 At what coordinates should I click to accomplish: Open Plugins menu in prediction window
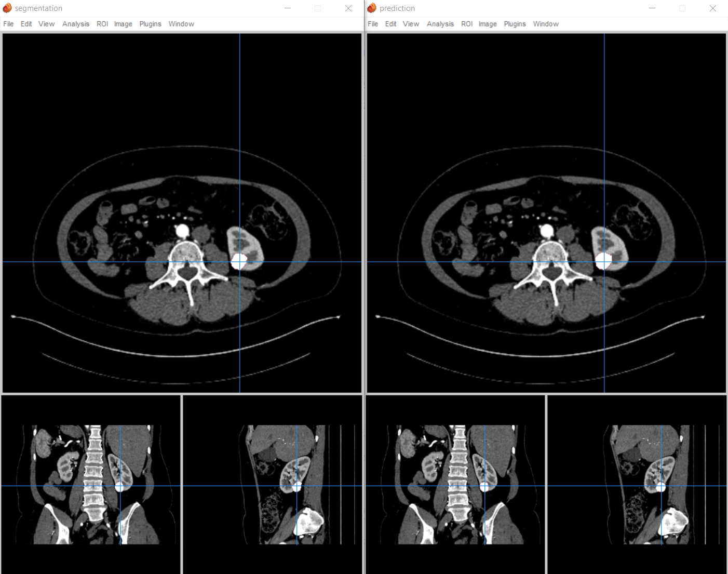point(515,24)
